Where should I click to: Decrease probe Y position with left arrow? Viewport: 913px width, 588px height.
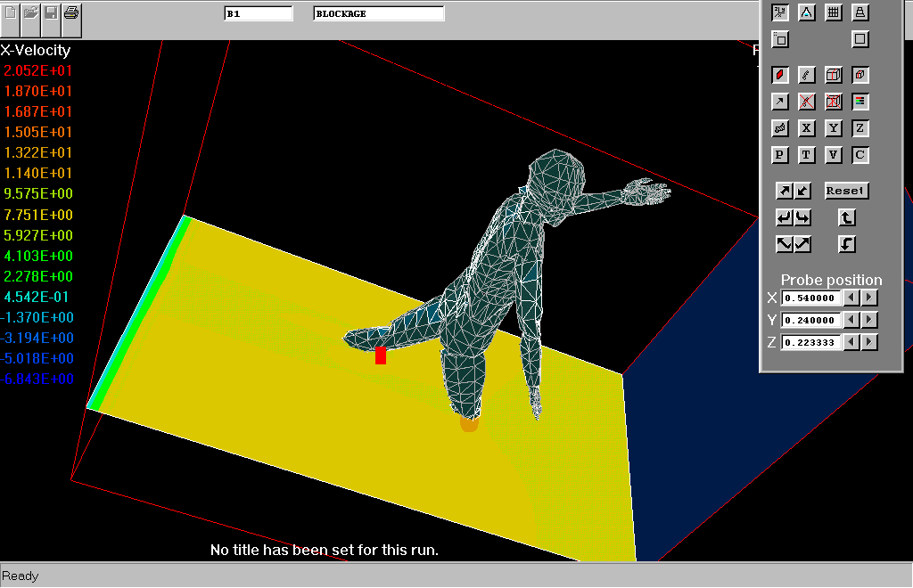click(x=852, y=320)
